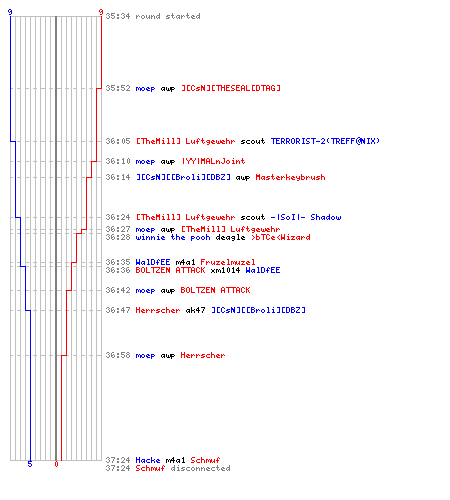The height and width of the screenshot is (500, 450).
Task: Click Herrscher attacker name at 36:47
Action: point(158,310)
